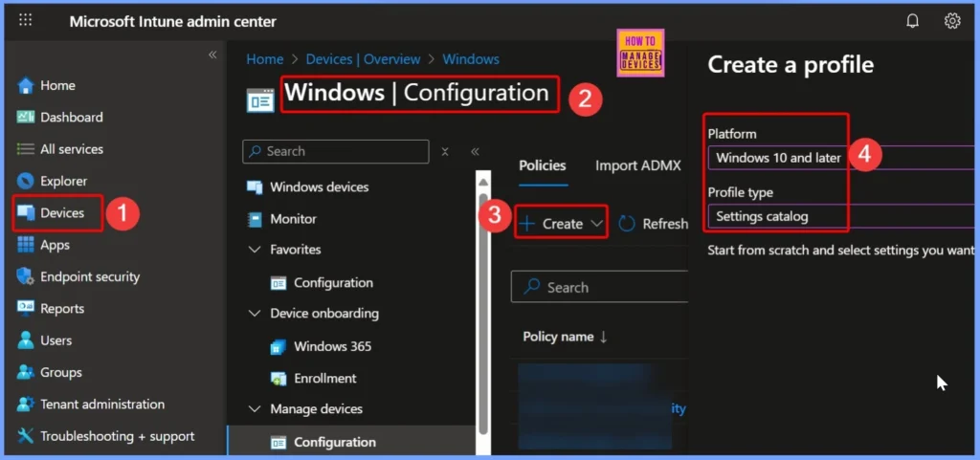Collapse the Favorites tree section
The width and height of the screenshot is (980, 460).
pos(255,250)
